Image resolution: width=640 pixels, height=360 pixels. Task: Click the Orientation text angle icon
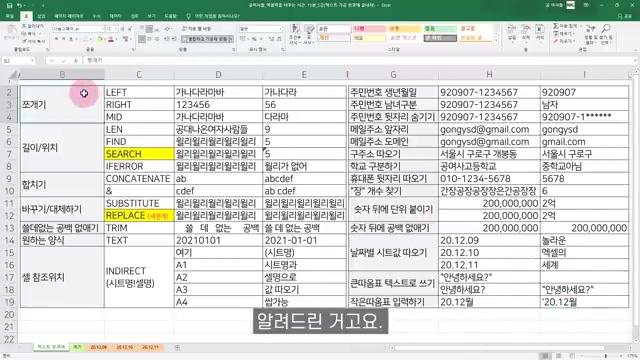pos(168,29)
